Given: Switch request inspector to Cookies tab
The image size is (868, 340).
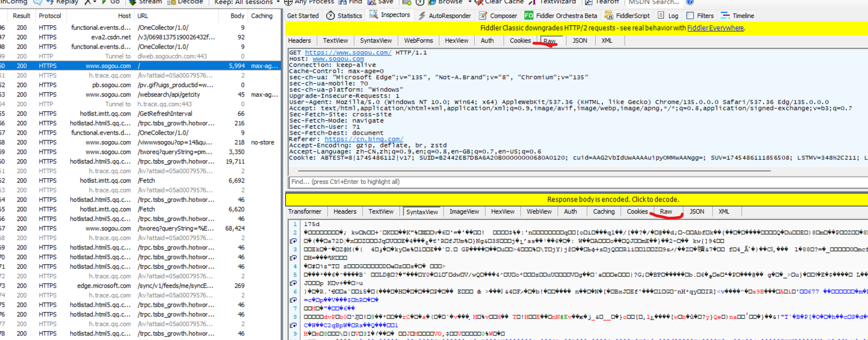Looking at the screenshot, I should point(520,40).
